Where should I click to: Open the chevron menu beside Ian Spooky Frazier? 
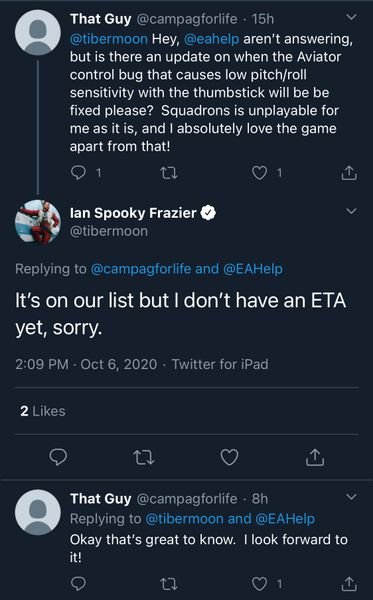[x=351, y=211]
